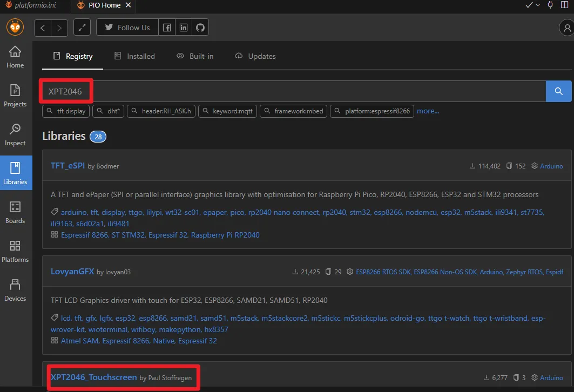The image size is (574, 392).
Task: Switch to the Updates tab
Action: (255, 56)
